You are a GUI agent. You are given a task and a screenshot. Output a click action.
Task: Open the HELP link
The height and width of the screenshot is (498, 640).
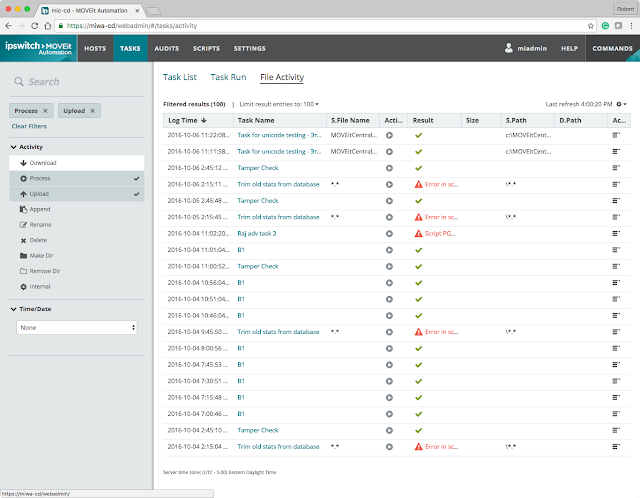click(x=569, y=48)
